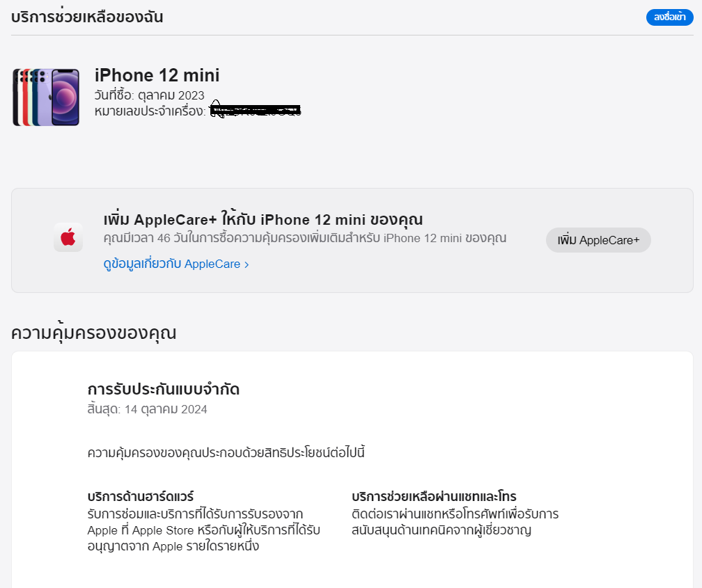Click the เพิ่ม AppleCare+ ให้กับ iPhone 12 mini heading

coord(263,219)
